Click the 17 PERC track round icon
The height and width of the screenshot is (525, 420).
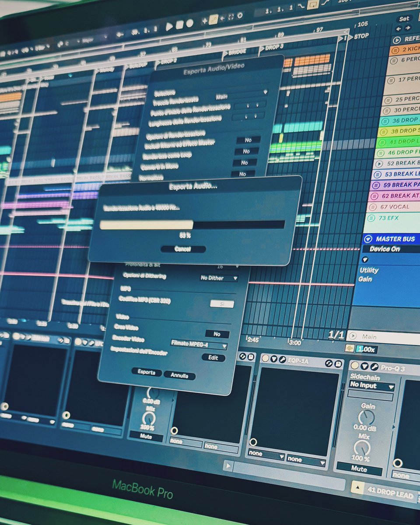click(x=391, y=80)
